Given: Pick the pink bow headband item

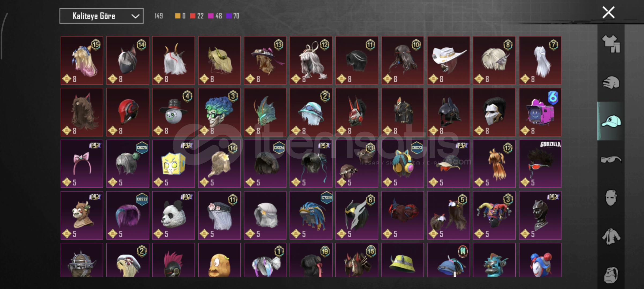Looking at the screenshot, I should [x=82, y=164].
